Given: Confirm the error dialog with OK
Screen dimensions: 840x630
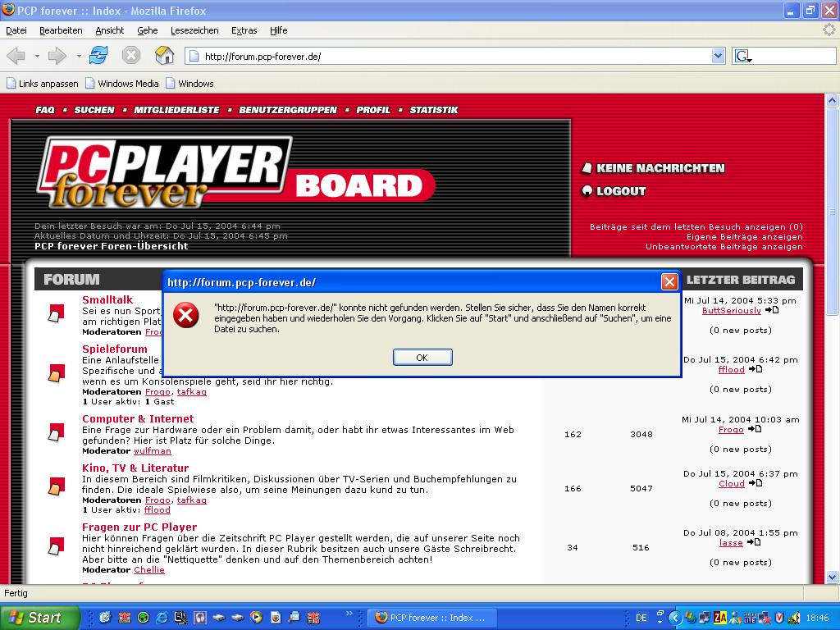Looking at the screenshot, I should coord(422,358).
